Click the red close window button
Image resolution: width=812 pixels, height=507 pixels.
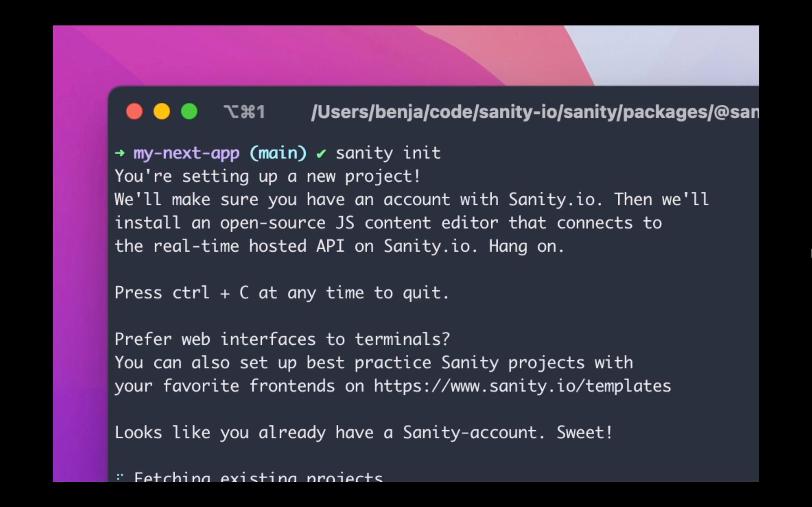(x=134, y=111)
